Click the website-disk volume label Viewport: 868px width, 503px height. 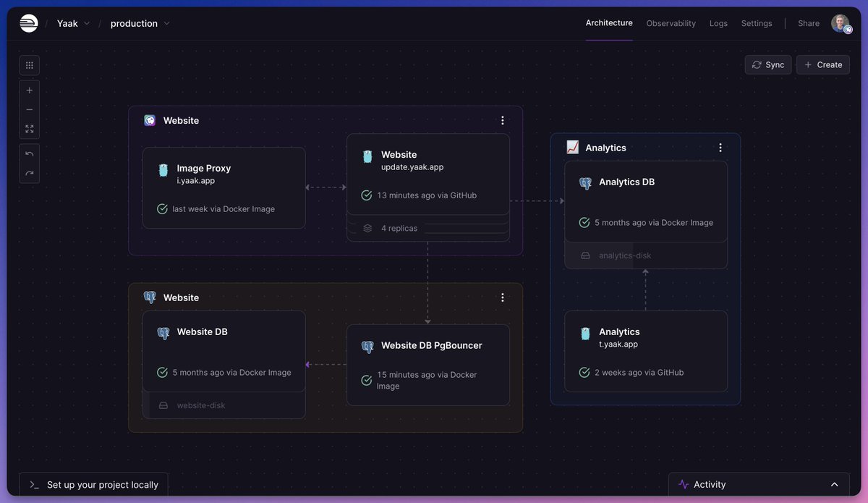[201, 405]
